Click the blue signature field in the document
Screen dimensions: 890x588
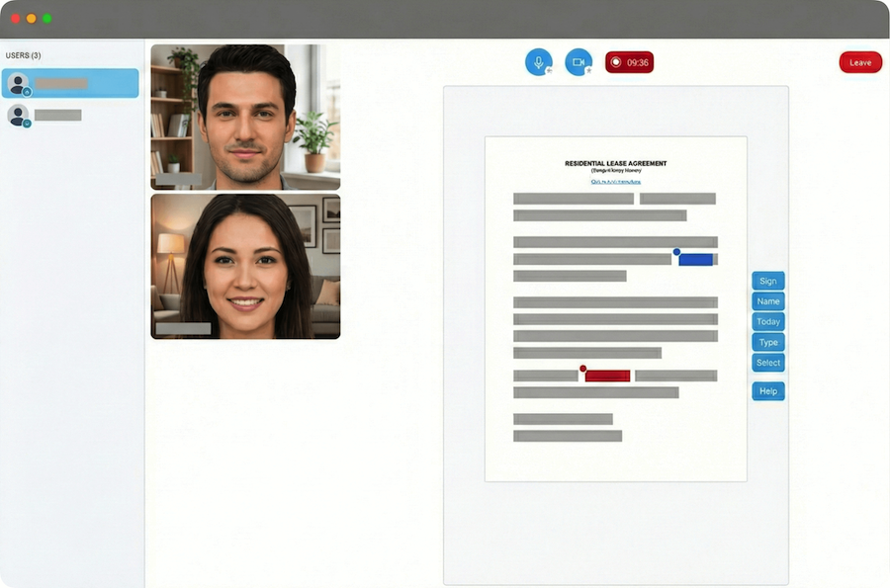click(x=696, y=258)
